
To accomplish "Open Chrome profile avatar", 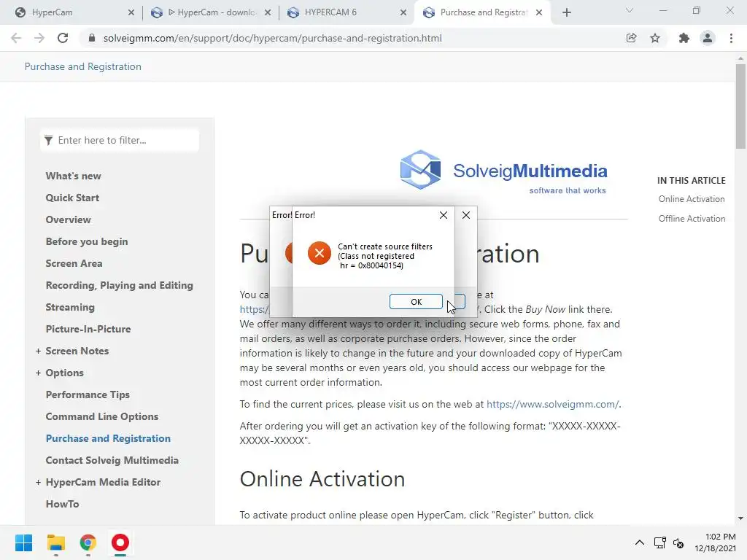I will click(x=708, y=38).
